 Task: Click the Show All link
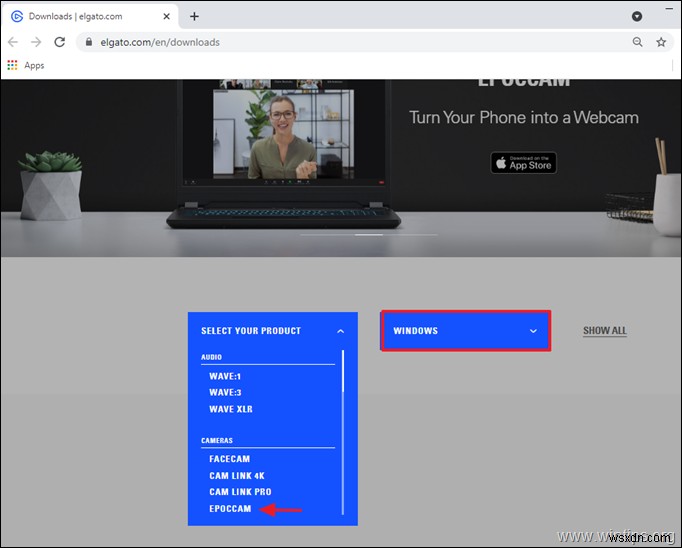[605, 331]
